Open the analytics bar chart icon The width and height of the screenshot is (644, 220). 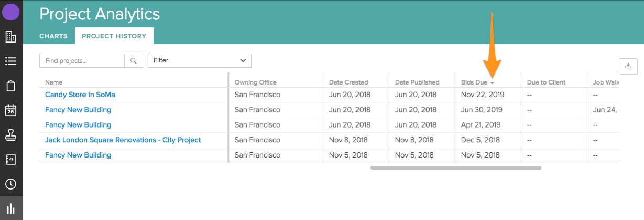click(11, 208)
